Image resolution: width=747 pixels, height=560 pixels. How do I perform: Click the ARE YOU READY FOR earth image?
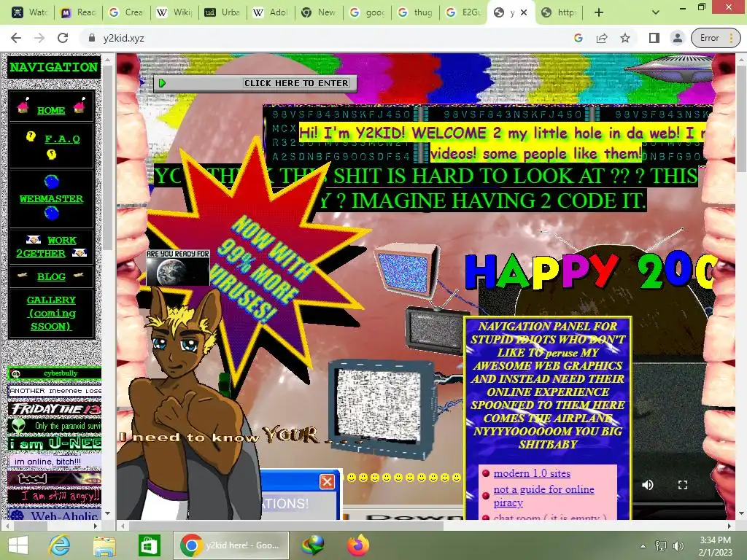pyautogui.click(x=178, y=267)
